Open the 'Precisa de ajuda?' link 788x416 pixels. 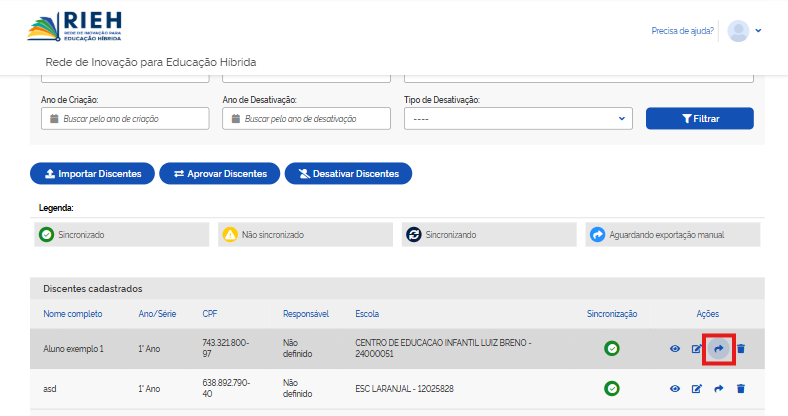(682, 31)
